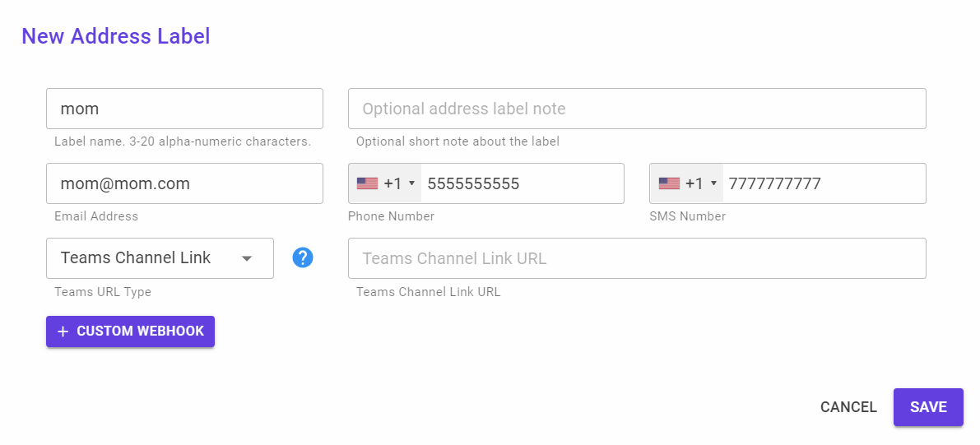Open the SMS Number country code arrow

(x=713, y=183)
